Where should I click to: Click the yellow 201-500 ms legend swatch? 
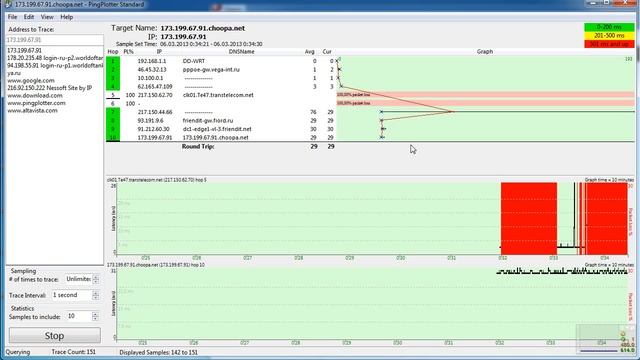[609, 36]
